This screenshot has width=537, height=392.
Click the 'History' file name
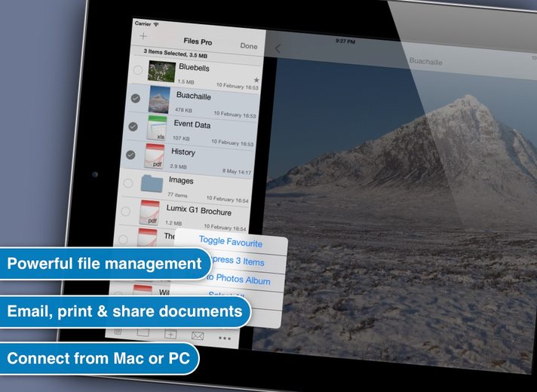pyautogui.click(x=183, y=152)
